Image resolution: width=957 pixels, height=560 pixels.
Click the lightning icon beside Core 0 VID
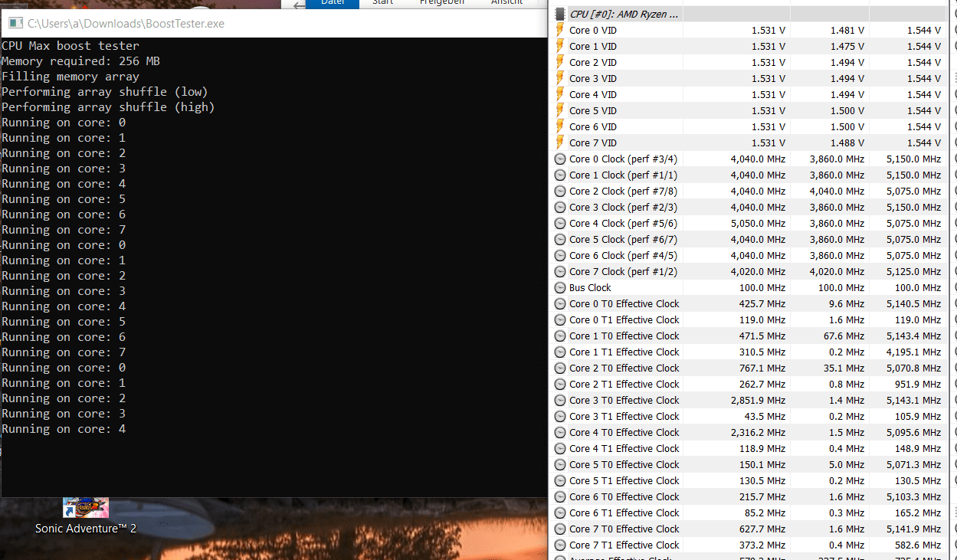coord(561,30)
